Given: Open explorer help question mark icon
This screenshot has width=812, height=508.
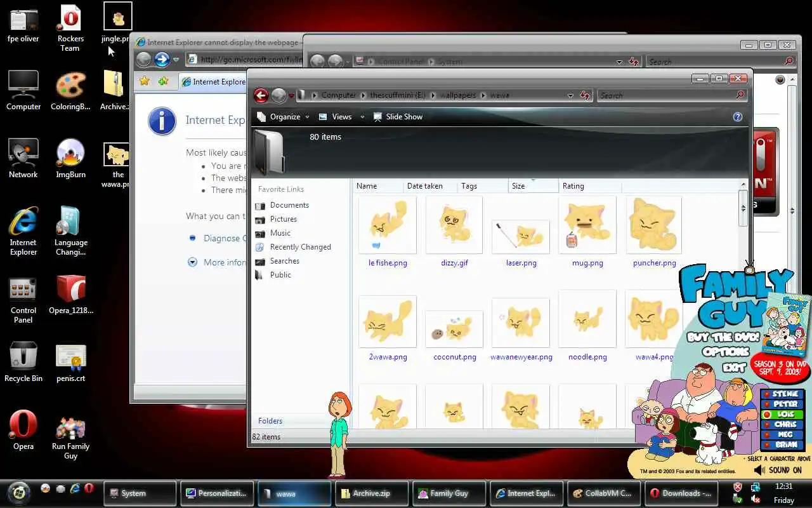Looking at the screenshot, I should coord(737,117).
